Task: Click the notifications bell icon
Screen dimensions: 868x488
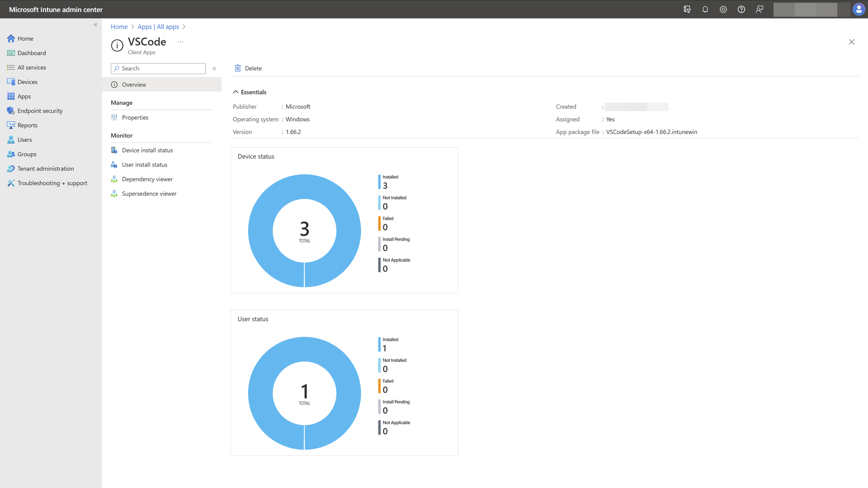Action: click(x=705, y=9)
